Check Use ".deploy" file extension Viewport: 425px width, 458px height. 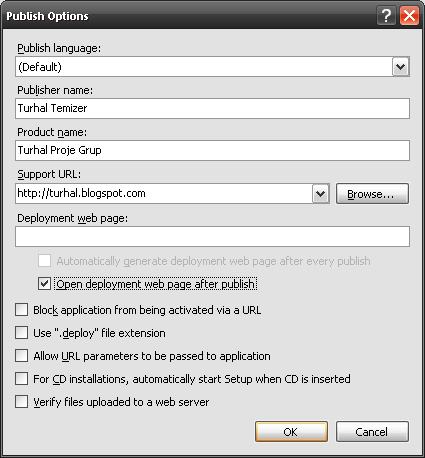pos(22,333)
